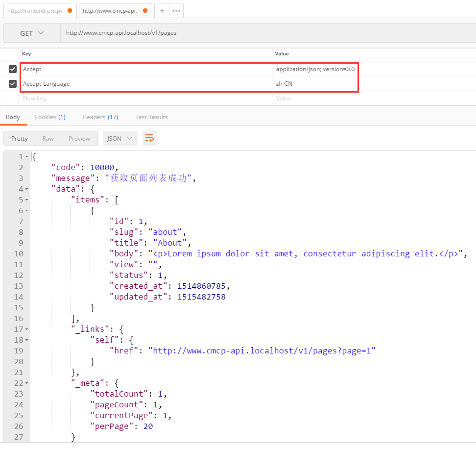Switch to the Test Results tab
The image size is (476, 451).
(151, 117)
